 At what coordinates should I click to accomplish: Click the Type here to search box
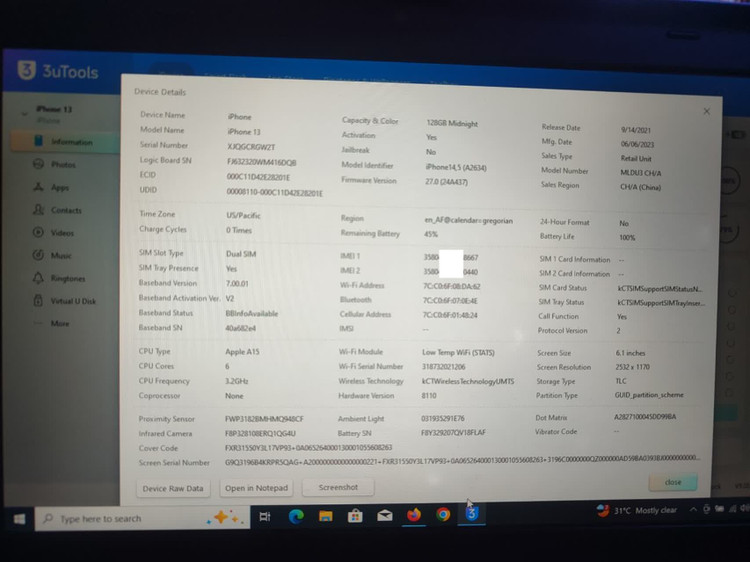142,518
